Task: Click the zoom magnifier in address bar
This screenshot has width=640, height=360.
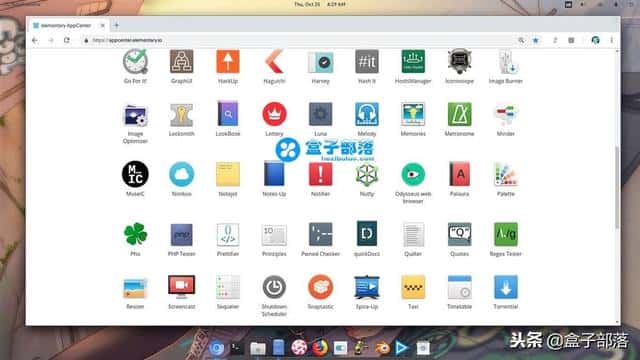Action: click(x=521, y=40)
